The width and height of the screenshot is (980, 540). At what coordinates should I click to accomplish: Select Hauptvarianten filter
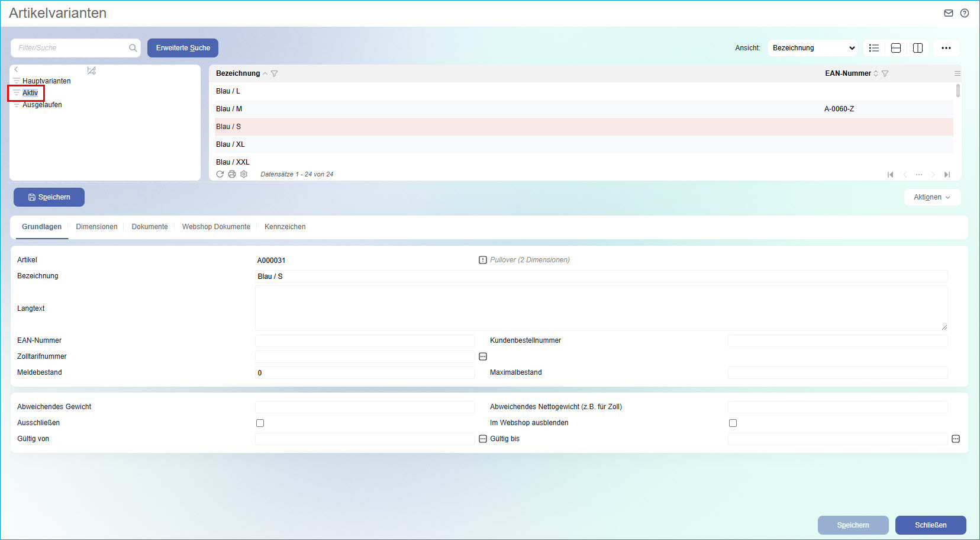point(46,81)
